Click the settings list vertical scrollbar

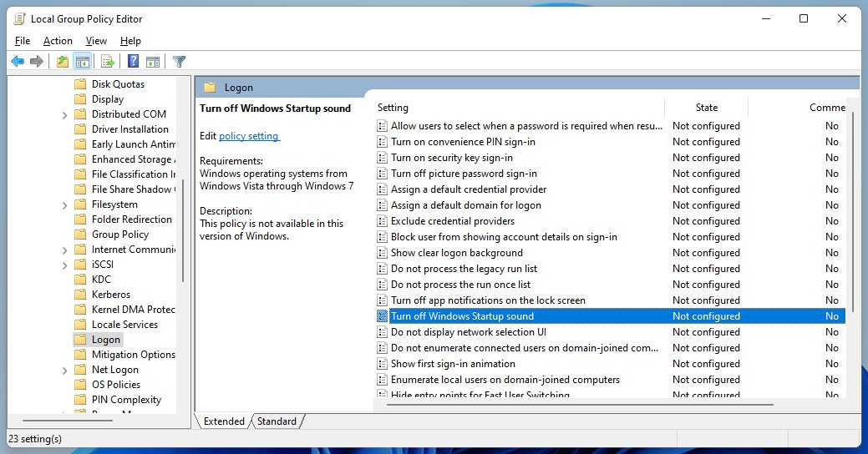(x=854, y=211)
